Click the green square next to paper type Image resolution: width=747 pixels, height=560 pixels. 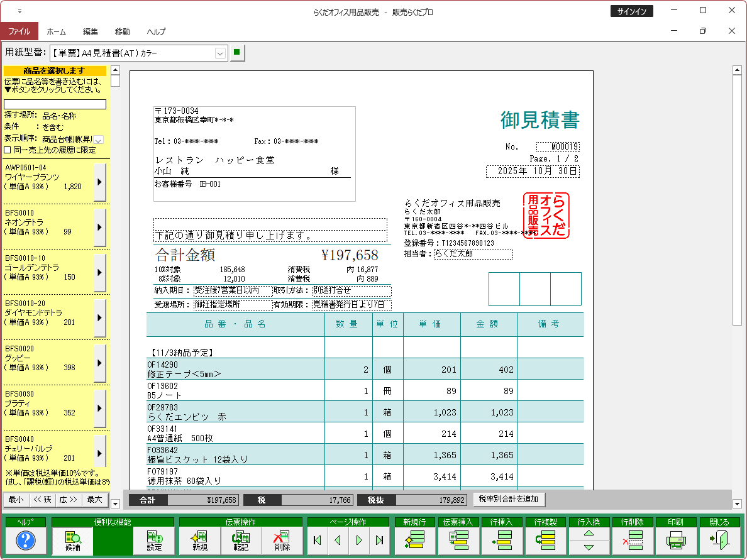click(237, 53)
